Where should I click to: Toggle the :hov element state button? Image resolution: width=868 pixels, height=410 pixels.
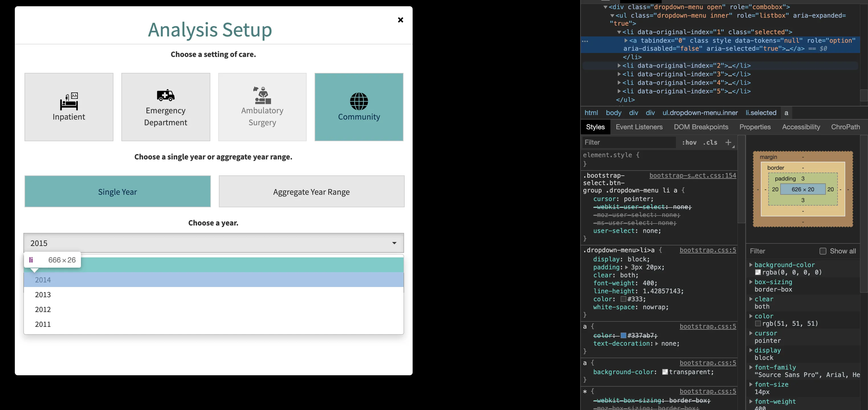(689, 142)
